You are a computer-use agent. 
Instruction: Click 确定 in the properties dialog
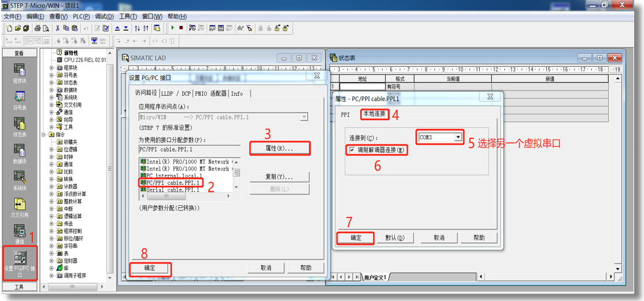click(x=356, y=238)
